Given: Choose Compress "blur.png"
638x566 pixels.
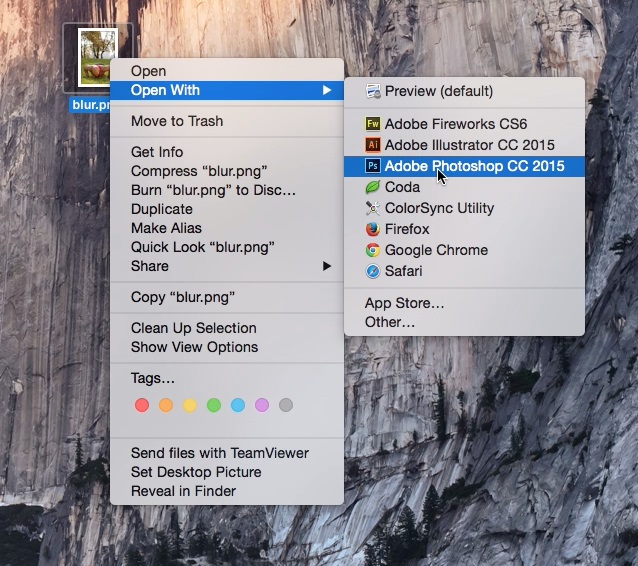Looking at the screenshot, I should point(227,171).
